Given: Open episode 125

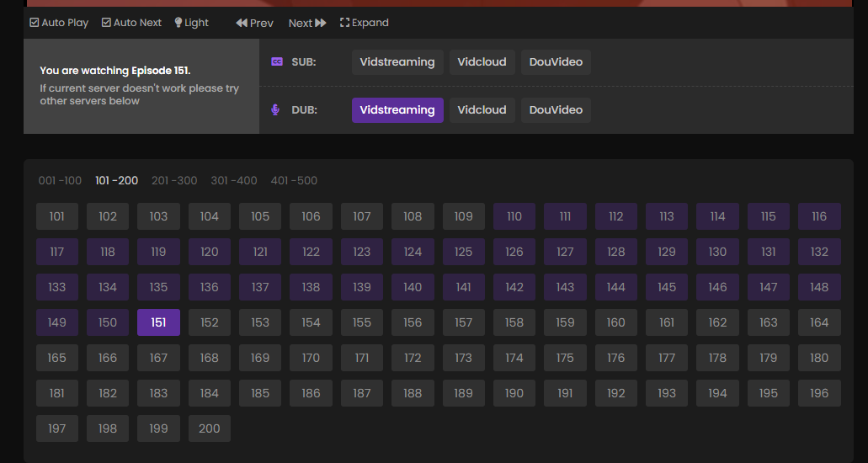Looking at the screenshot, I should (463, 252).
